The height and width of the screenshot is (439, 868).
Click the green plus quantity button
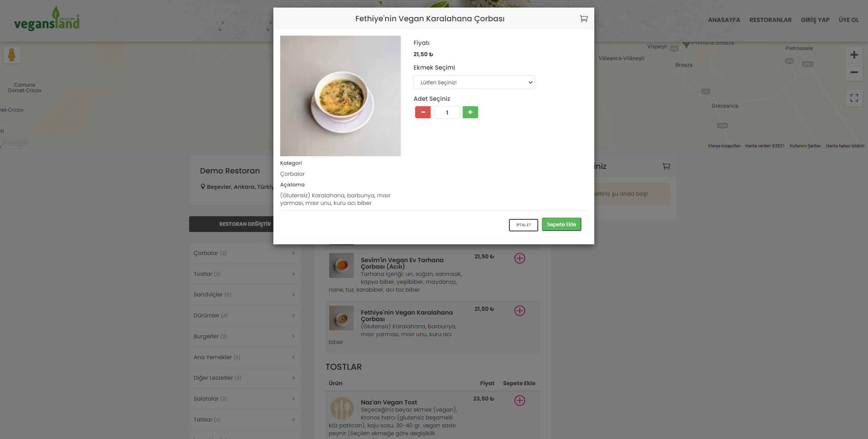point(470,112)
